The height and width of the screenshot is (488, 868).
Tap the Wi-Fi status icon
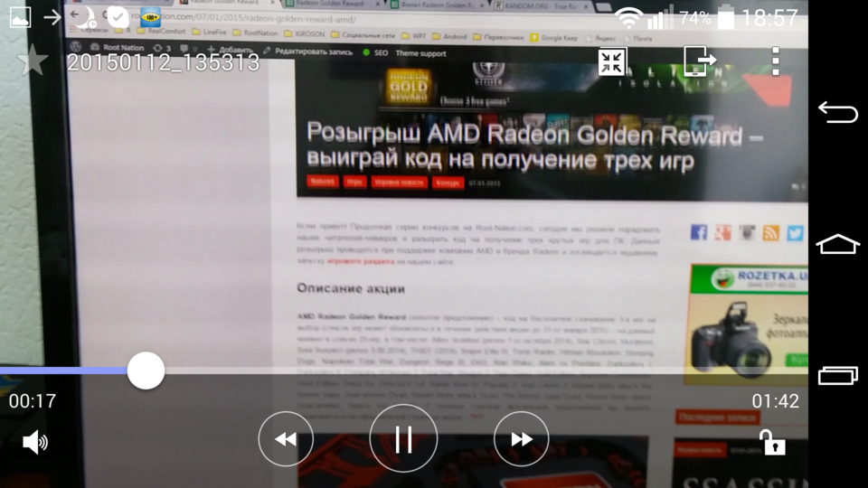point(629,19)
